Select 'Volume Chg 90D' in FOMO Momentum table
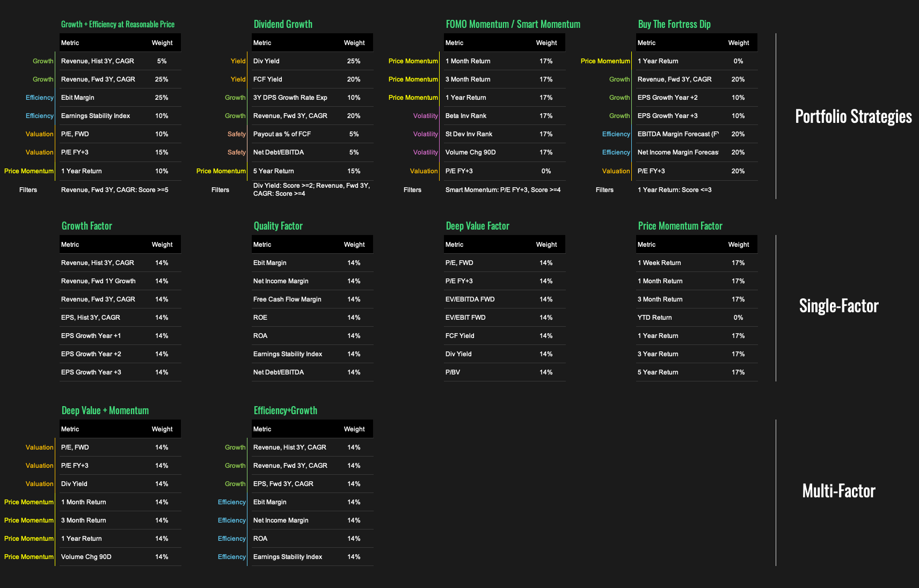 [470, 152]
